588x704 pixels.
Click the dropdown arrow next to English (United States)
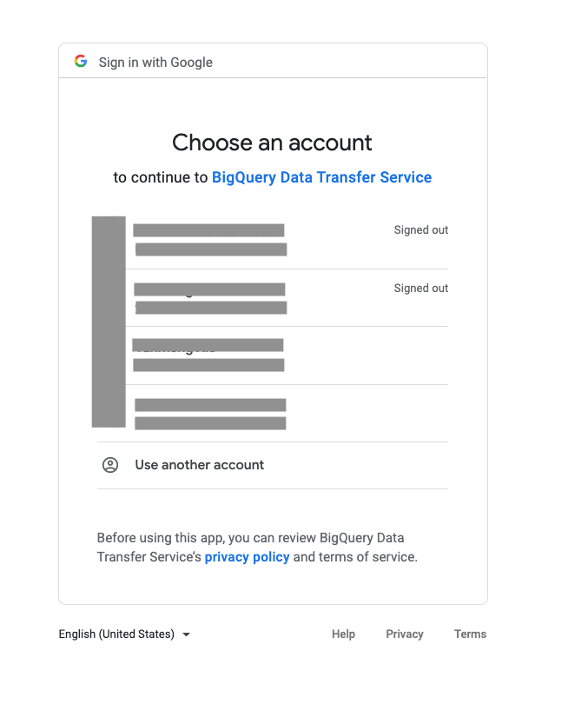tap(186, 634)
